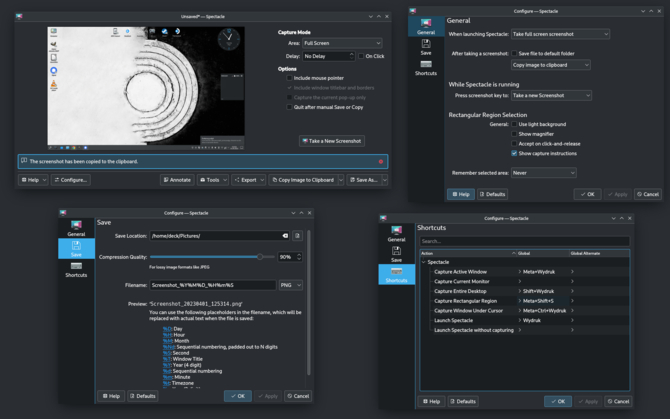Click the Filename input field
The image size is (670, 419).
213,285
